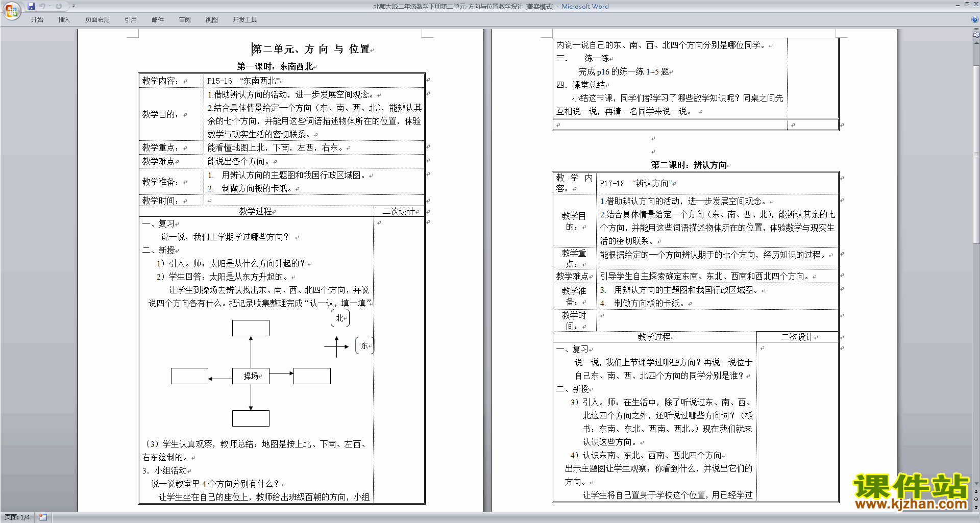Minimize the Word window
This screenshot has height=523, width=980.
pyautogui.click(x=957, y=5)
